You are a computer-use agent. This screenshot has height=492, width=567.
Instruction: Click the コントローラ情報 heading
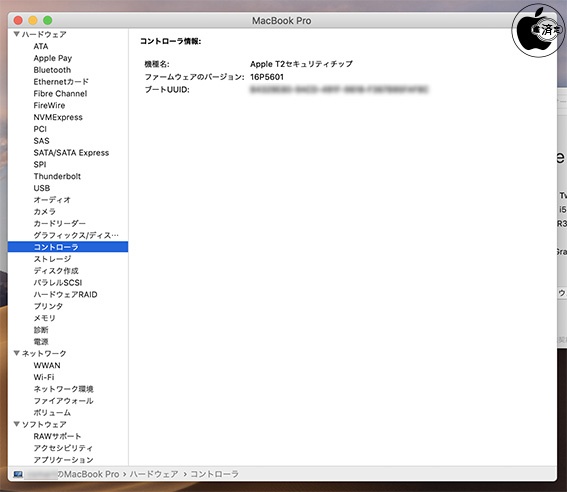(171, 41)
